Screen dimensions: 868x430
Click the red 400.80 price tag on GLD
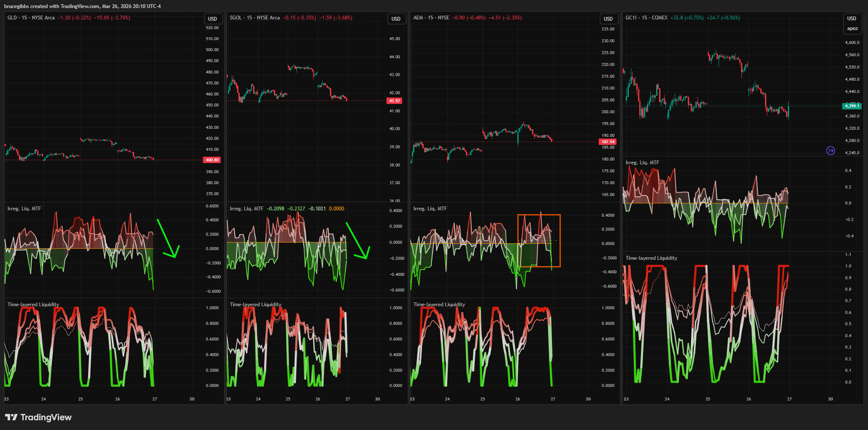click(212, 160)
